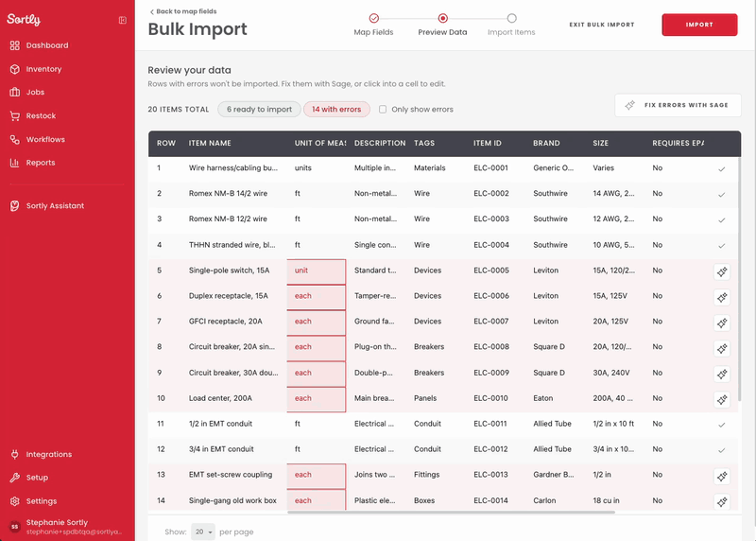Click the horizontal table scrollbar
Screen dimensions: 756x541
tap(451, 512)
